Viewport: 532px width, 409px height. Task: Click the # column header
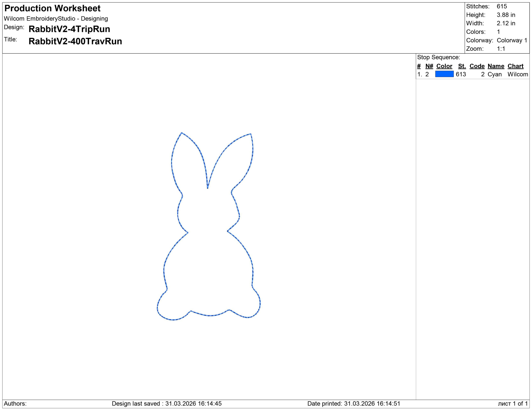coord(419,66)
